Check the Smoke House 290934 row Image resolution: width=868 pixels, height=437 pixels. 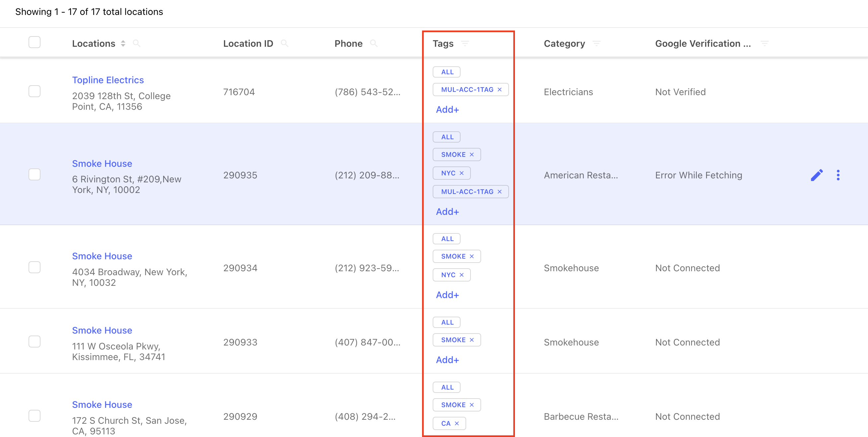(35, 267)
